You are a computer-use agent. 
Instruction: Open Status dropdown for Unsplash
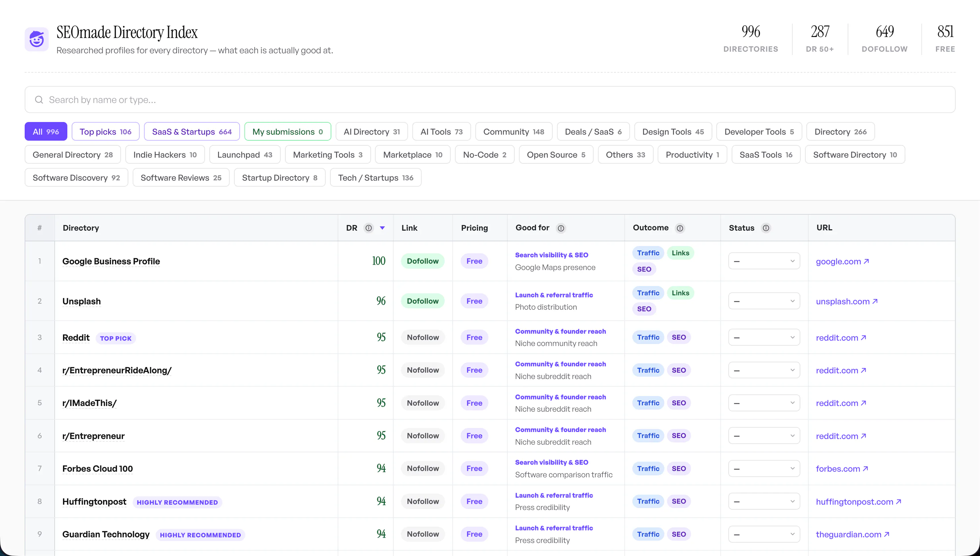pos(764,301)
